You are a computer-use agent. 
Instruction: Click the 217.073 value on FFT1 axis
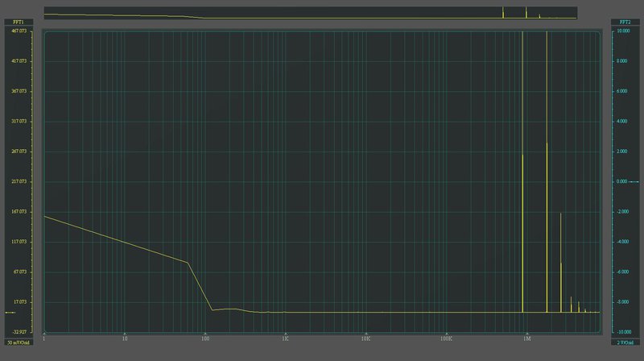coord(20,181)
